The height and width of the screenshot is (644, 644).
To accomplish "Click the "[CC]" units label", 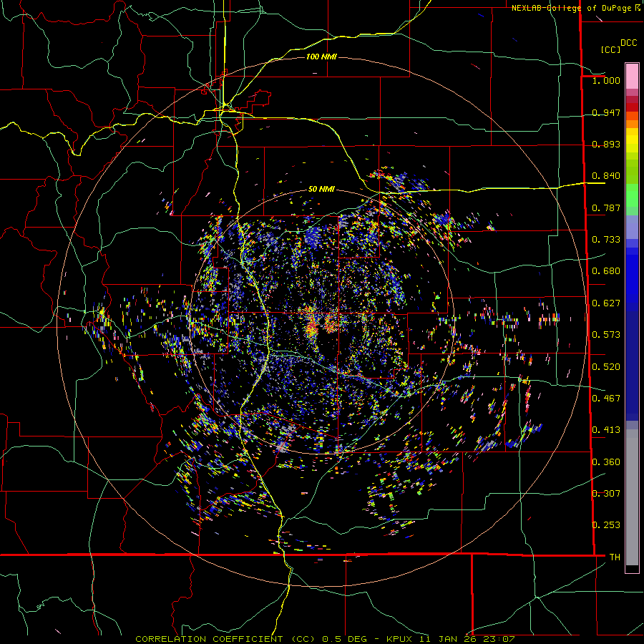I will (610, 49).
